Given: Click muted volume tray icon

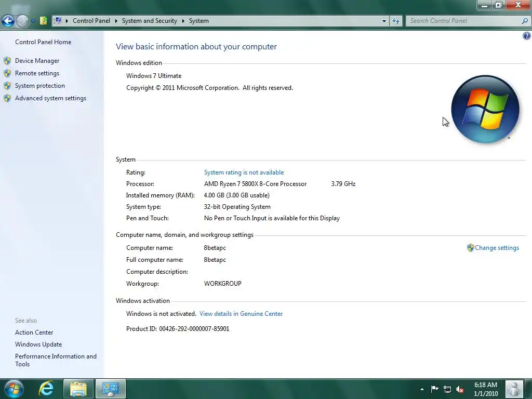Looking at the screenshot, I should (460, 389).
